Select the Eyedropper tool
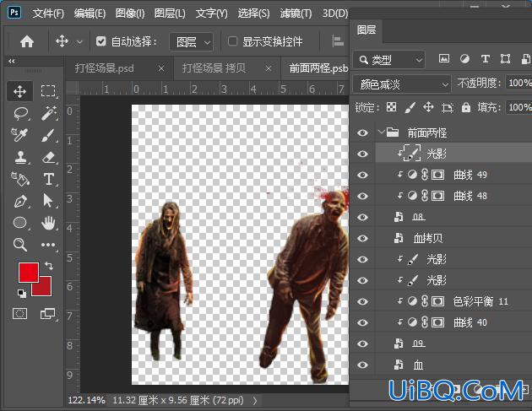This screenshot has width=532, height=411. (x=19, y=135)
